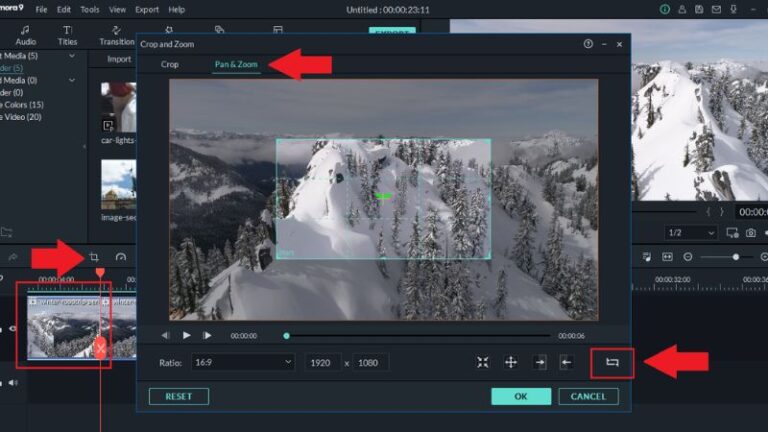This screenshot has width=768, height=432.
Task: Click the crop tool in timeline toolbar
Action: pos(95,257)
